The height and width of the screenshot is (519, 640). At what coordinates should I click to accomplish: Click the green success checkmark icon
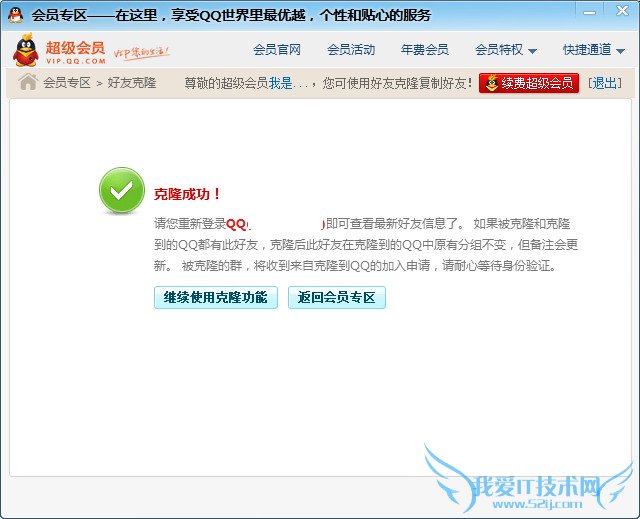(x=122, y=191)
